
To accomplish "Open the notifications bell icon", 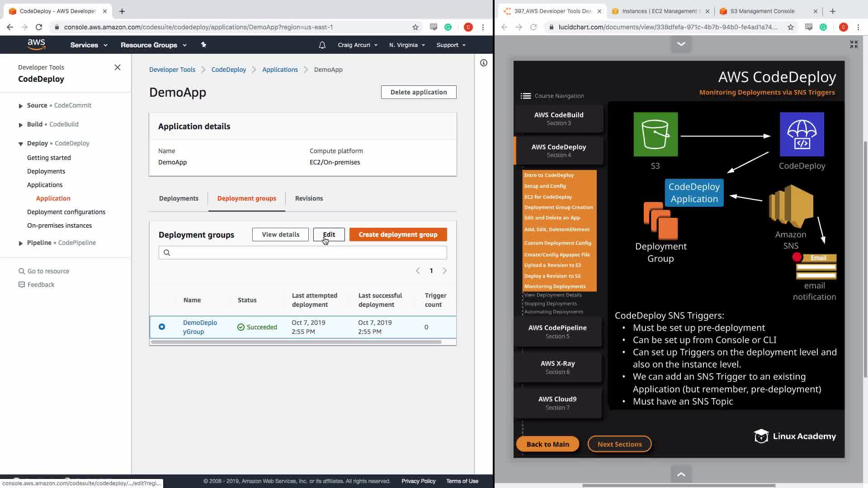I will click(322, 45).
